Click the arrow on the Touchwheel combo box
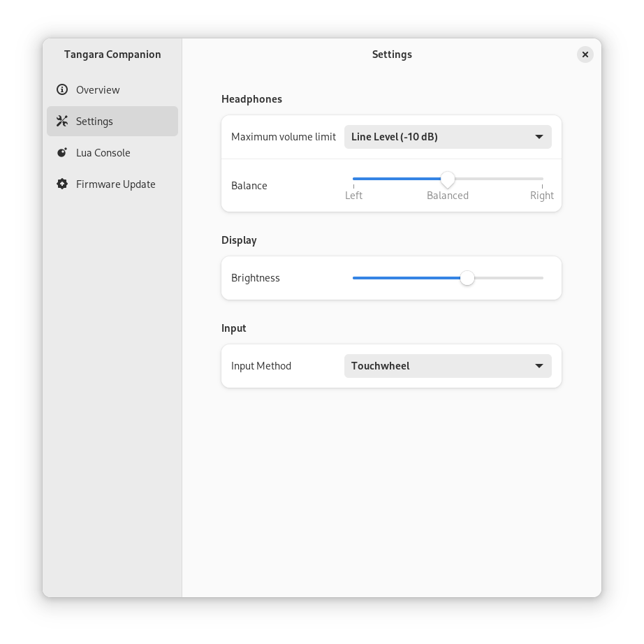The height and width of the screenshot is (644, 644). pos(539,366)
